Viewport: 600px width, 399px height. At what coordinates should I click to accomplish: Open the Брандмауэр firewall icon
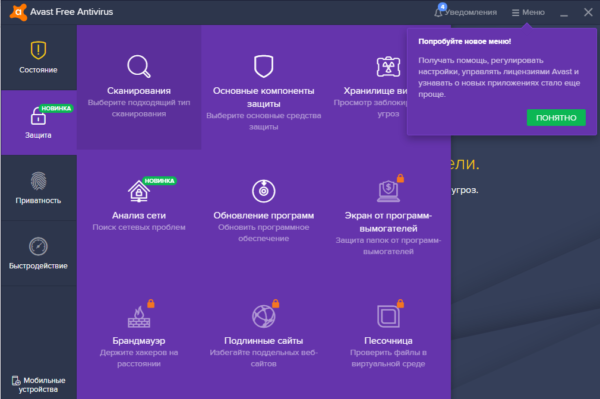click(x=139, y=316)
